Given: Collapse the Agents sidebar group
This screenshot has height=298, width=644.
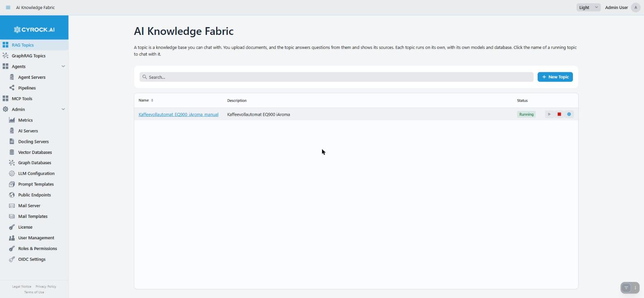Looking at the screenshot, I should [x=63, y=66].
